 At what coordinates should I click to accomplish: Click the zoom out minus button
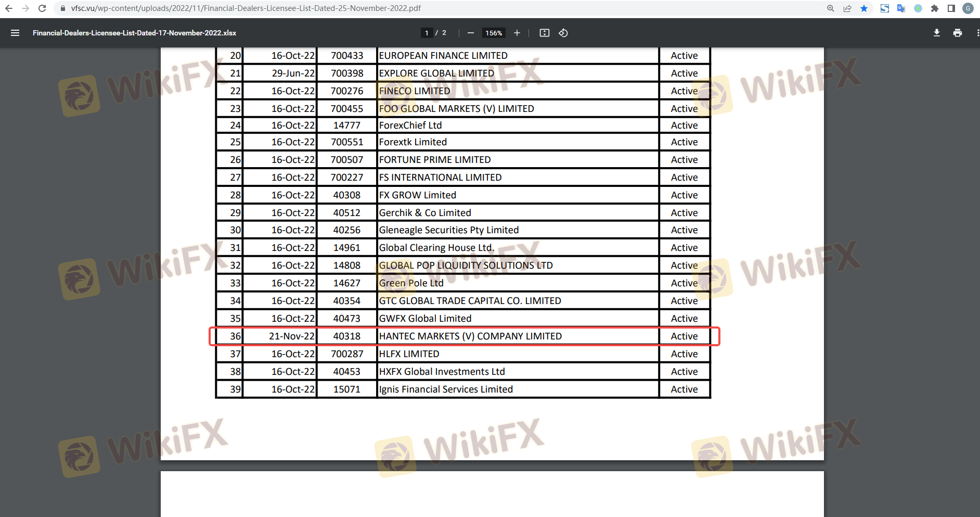470,33
